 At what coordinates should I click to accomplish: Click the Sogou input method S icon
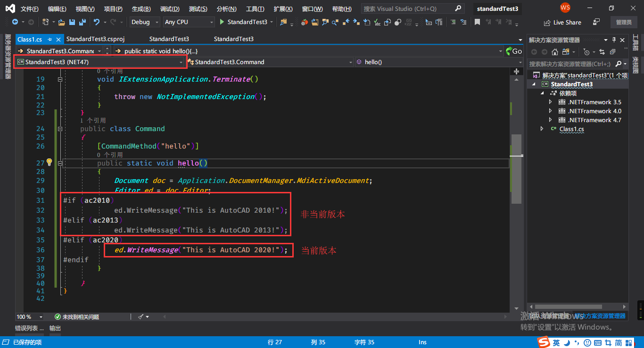(x=544, y=342)
